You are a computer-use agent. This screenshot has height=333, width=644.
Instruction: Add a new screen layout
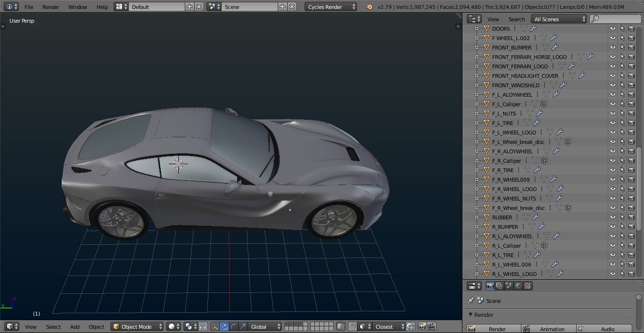(x=189, y=7)
